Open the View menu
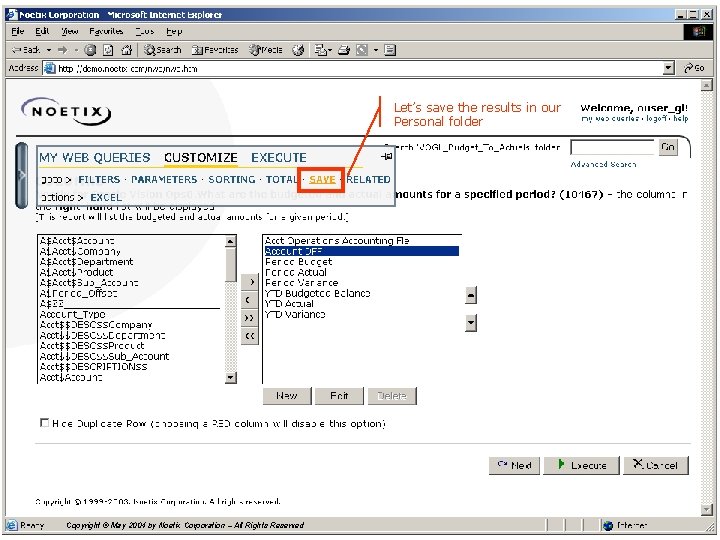The image size is (720, 540). [x=70, y=31]
